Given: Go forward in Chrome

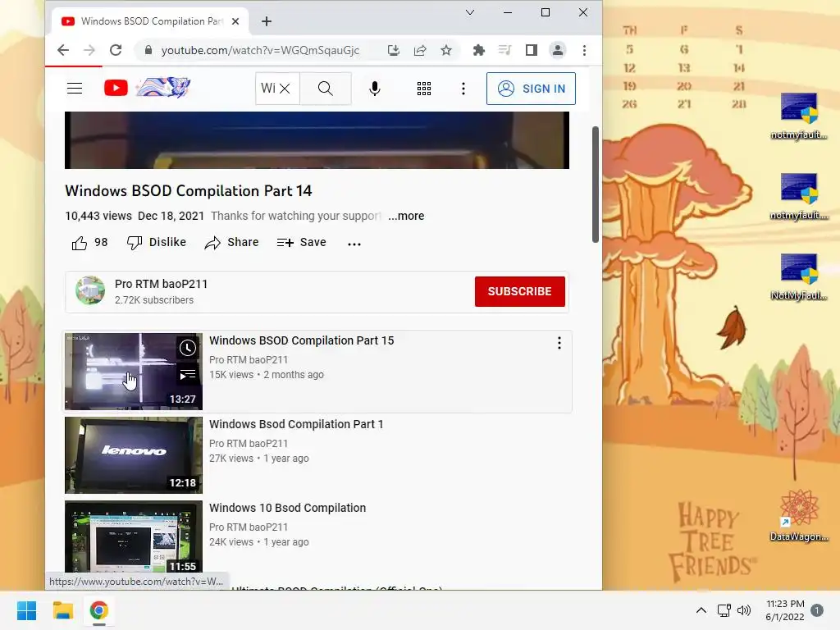Looking at the screenshot, I should pos(89,50).
